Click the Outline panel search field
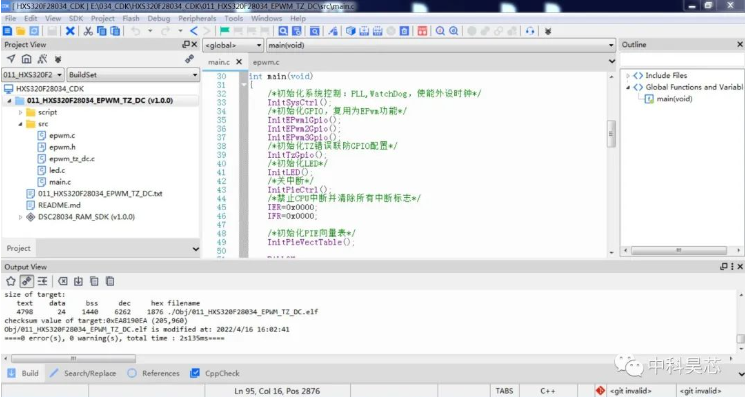 [681, 60]
